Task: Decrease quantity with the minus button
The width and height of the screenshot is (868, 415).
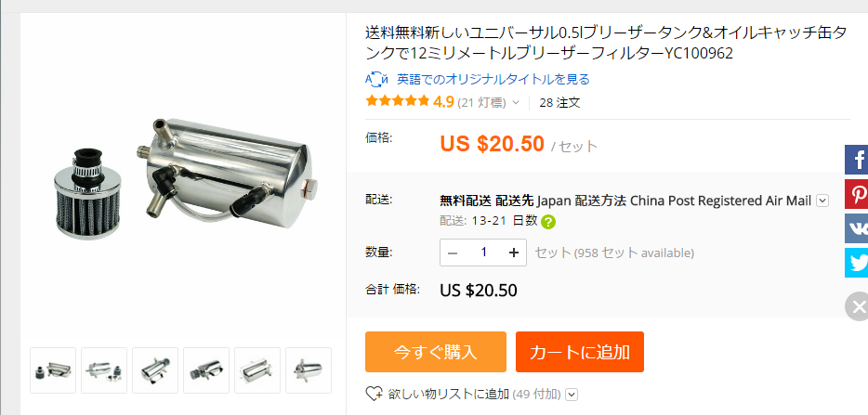Action: [453, 253]
